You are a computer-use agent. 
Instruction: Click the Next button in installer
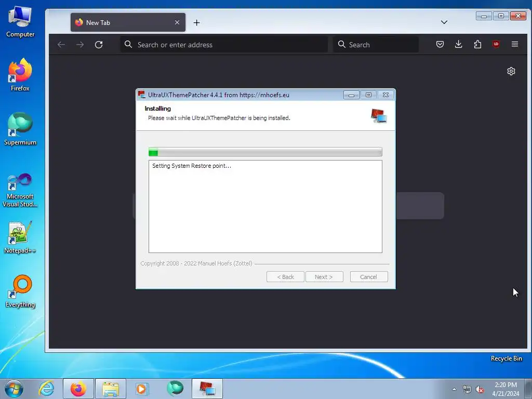coord(324,277)
